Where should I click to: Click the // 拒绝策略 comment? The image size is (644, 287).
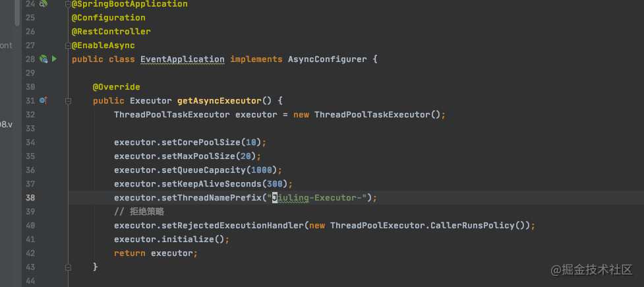click(139, 212)
